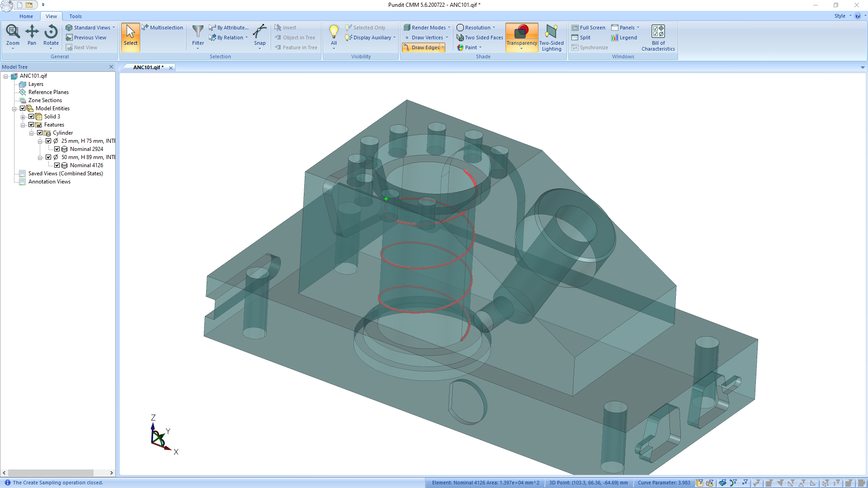Click the application orb button
This screenshot has width=868, height=488.
pyautogui.click(x=6, y=5)
